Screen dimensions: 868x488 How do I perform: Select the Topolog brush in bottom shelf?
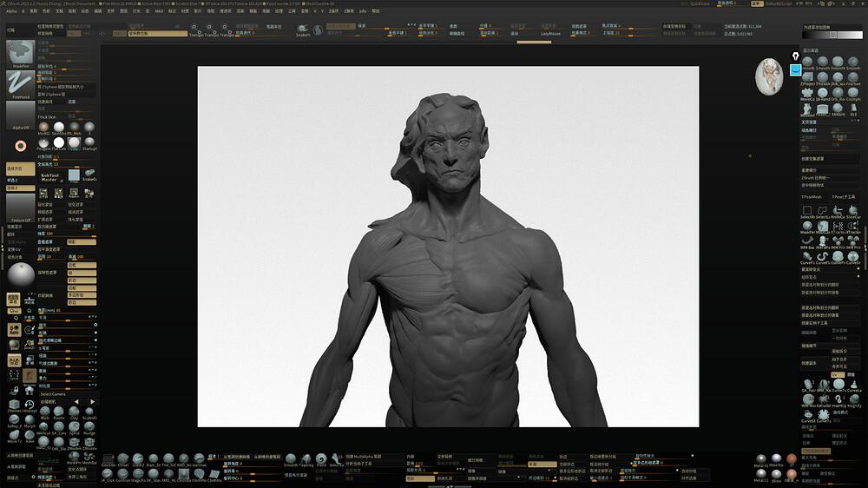point(306,459)
